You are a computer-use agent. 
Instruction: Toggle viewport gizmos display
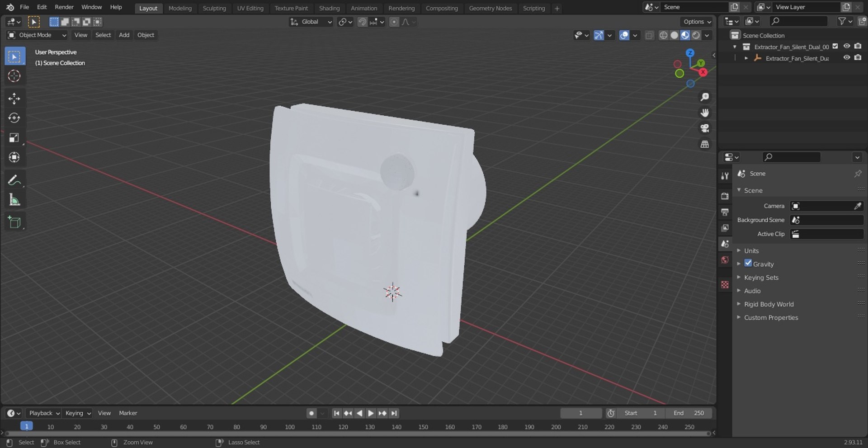599,35
